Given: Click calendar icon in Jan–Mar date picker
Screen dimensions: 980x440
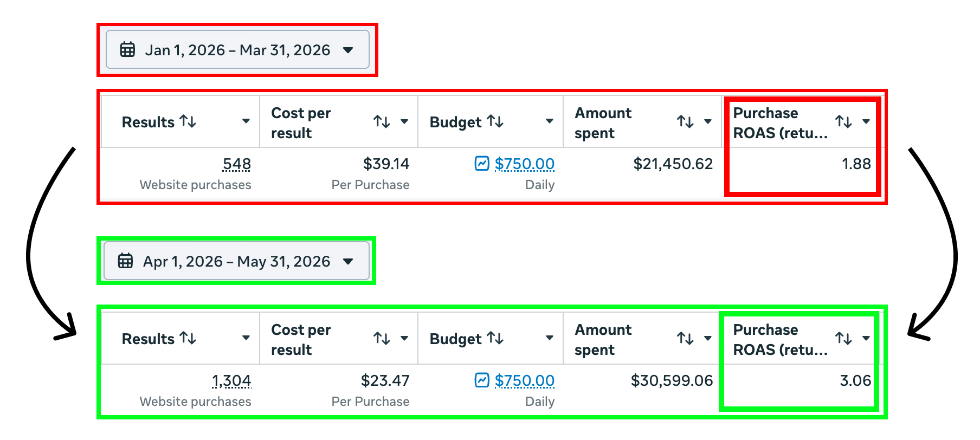Looking at the screenshot, I should (x=127, y=49).
